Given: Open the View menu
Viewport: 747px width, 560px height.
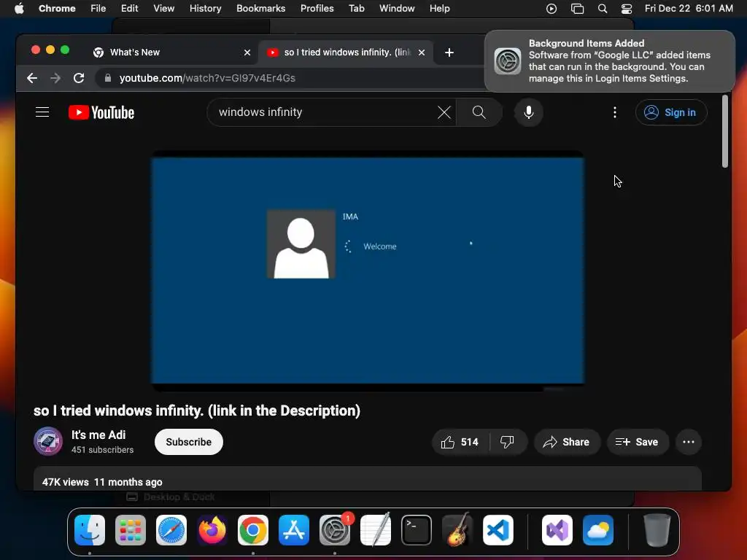Looking at the screenshot, I should (x=163, y=9).
